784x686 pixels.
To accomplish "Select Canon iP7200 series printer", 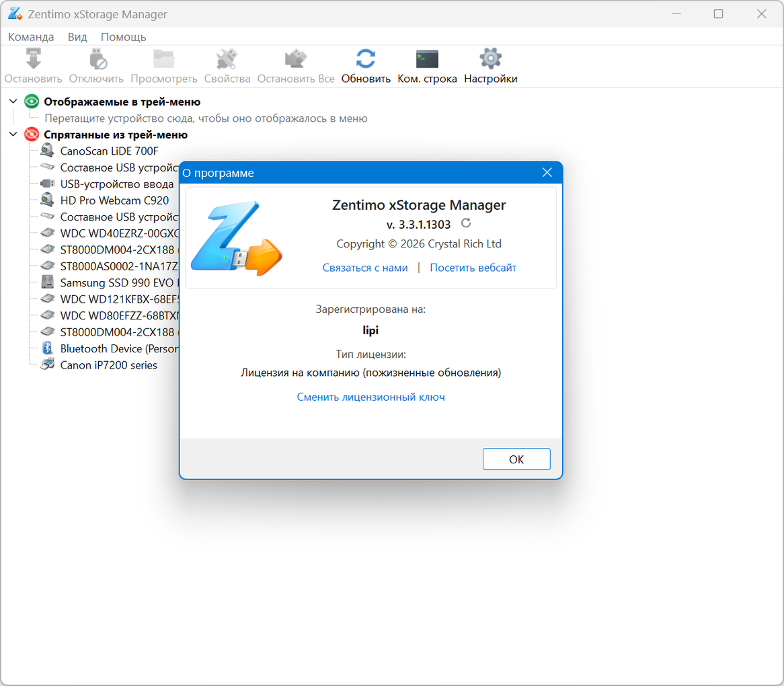I will [x=108, y=365].
